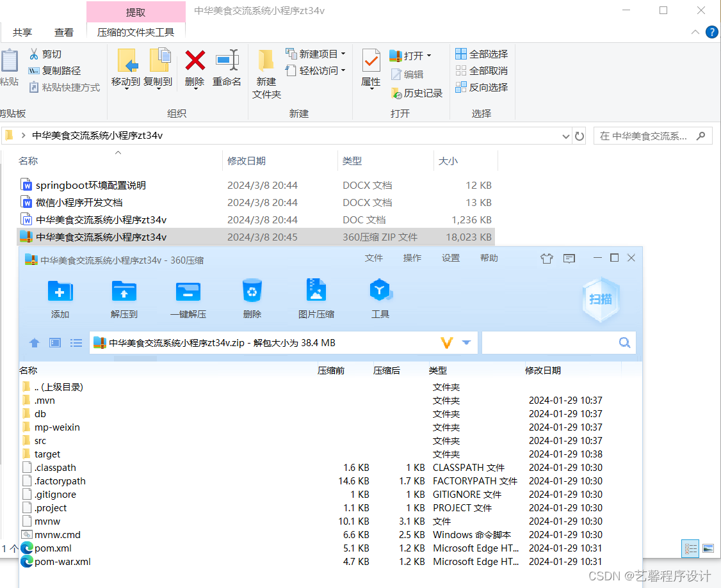The height and width of the screenshot is (588, 721).
Task: Click 反向选择 invert selection
Action: 482,87
